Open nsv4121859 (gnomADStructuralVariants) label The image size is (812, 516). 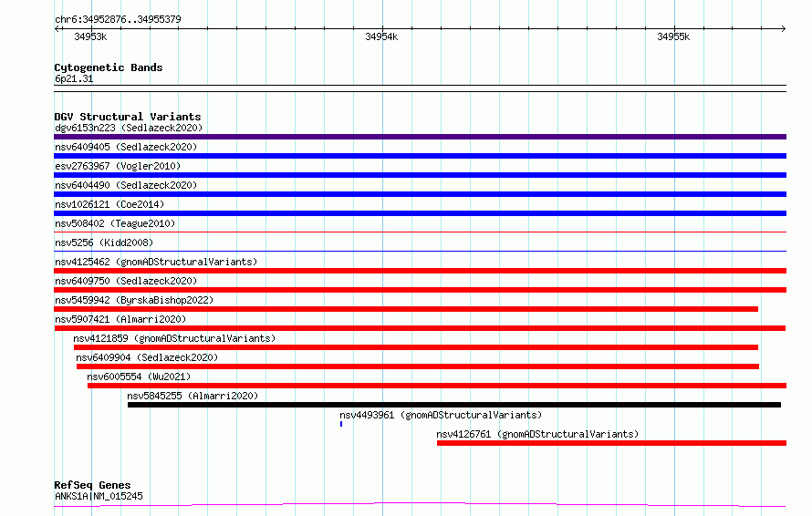tap(174, 338)
